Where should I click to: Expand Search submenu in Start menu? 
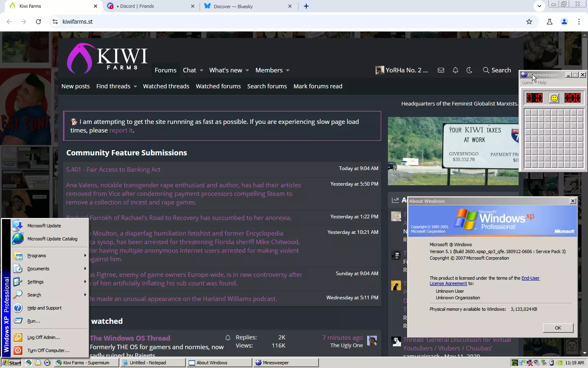point(50,295)
